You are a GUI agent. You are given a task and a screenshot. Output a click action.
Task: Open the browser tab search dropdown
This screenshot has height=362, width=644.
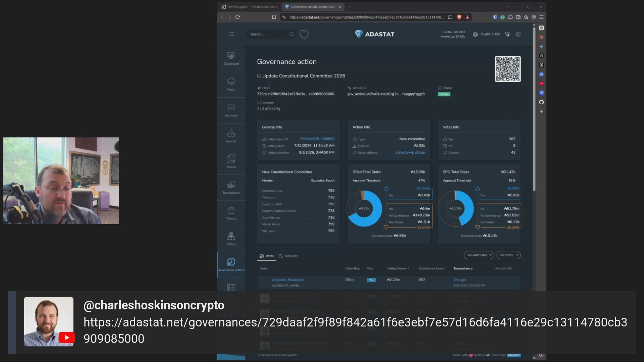[x=508, y=7]
